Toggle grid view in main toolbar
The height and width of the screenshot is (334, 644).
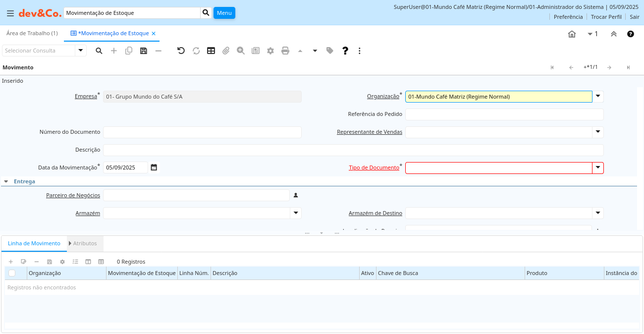click(211, 51)
